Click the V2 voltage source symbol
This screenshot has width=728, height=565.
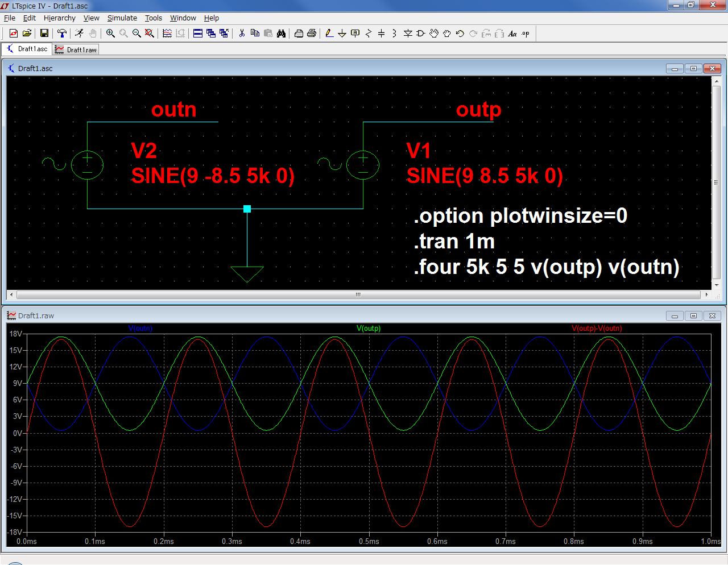pos(87,165)
